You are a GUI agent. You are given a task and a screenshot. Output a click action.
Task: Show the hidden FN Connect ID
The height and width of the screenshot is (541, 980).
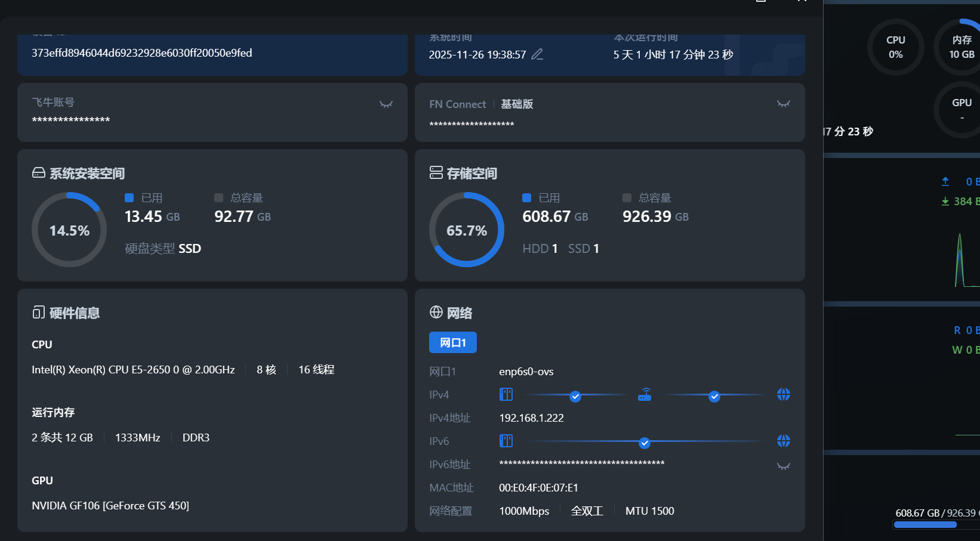click(x=783, y=104)
